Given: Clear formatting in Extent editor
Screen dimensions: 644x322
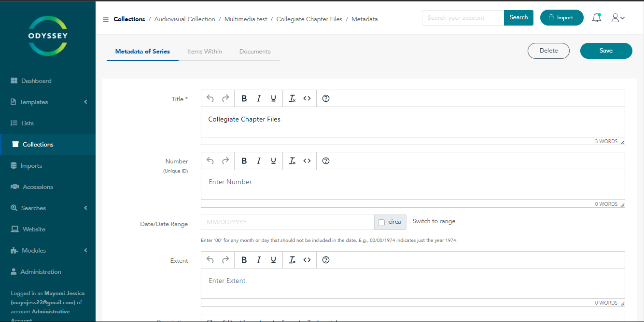Looking at the screenshot, I should pos(292,260).
